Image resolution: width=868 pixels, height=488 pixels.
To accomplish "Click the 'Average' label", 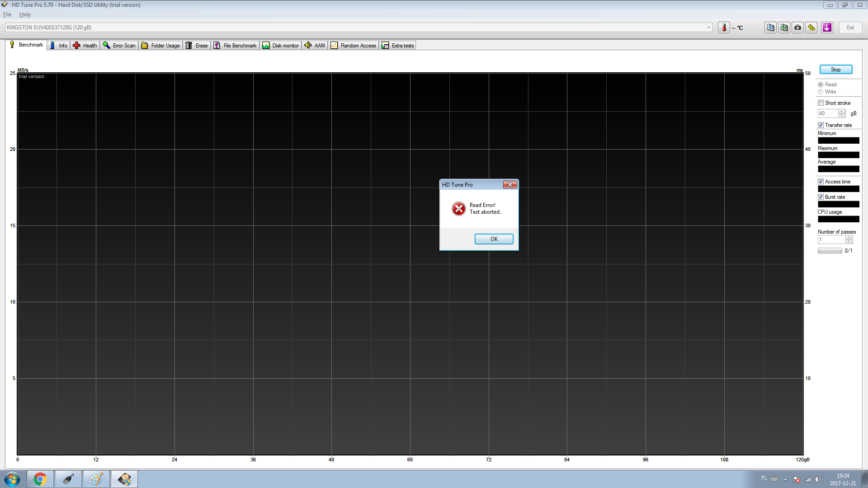I will click(x=826, y=162).
